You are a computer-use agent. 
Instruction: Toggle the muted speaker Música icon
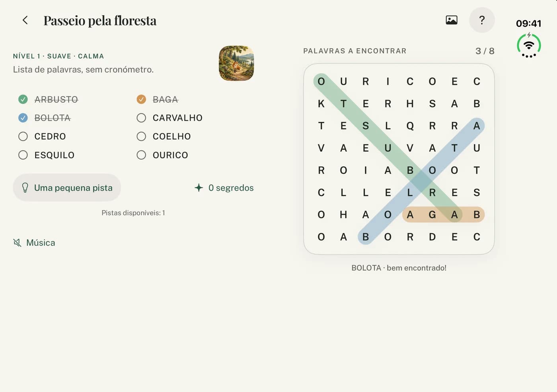point(17,243)
